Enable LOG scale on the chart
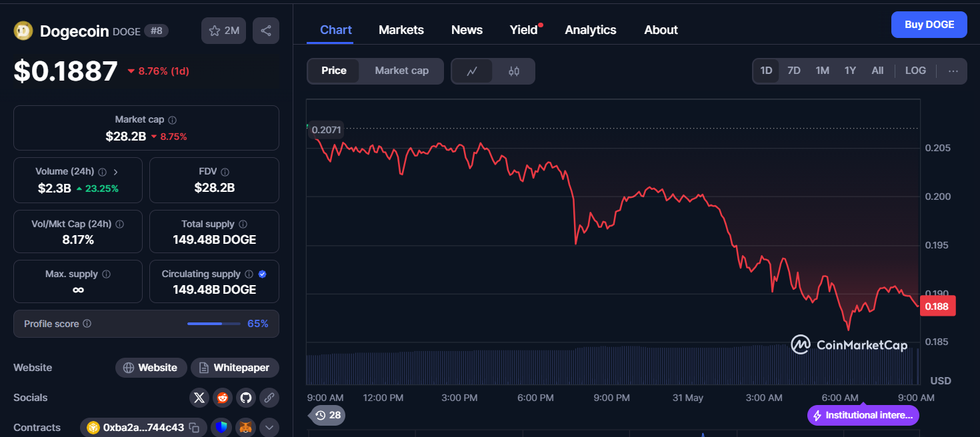 click(915, 71)
